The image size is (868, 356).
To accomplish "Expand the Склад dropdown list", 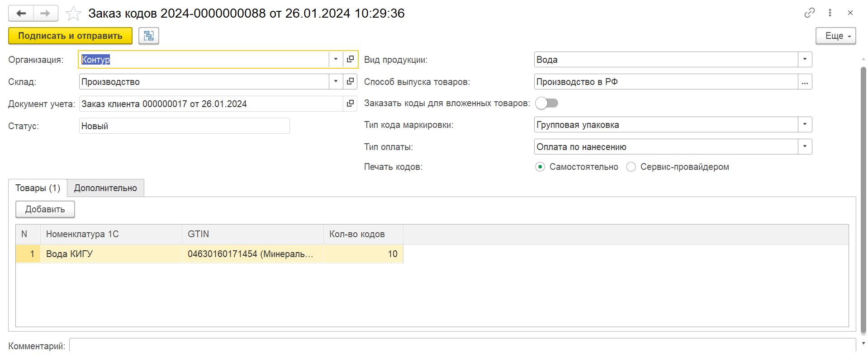I will pos(336,81).
